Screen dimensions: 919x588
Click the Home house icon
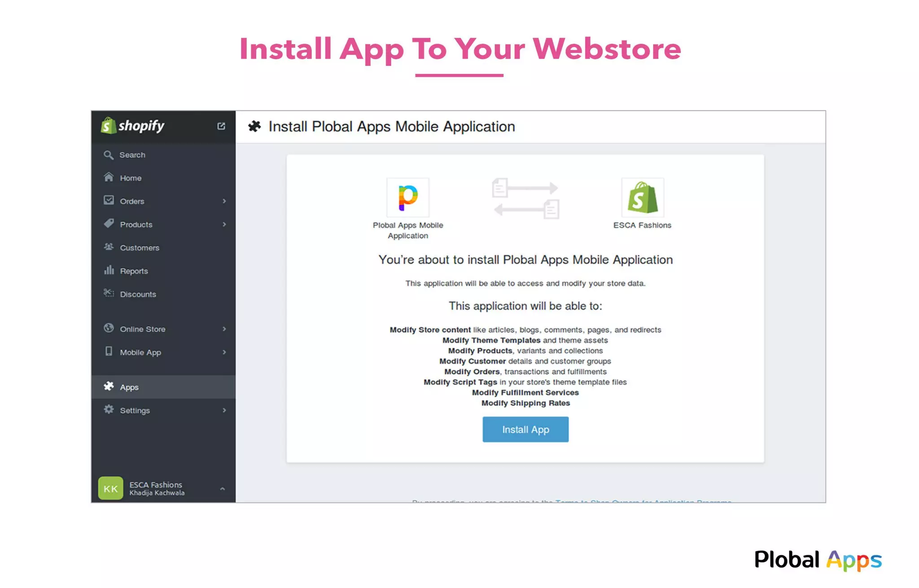[109, 177]
